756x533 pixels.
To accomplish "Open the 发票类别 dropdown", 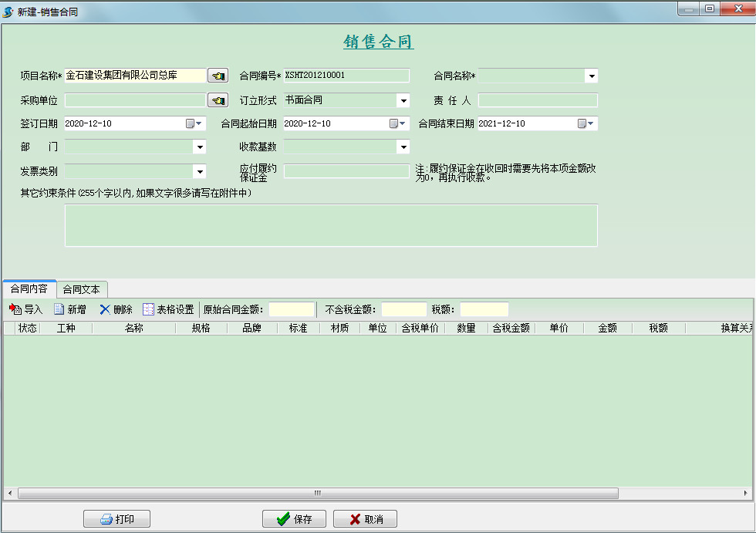I will [200, 171].
